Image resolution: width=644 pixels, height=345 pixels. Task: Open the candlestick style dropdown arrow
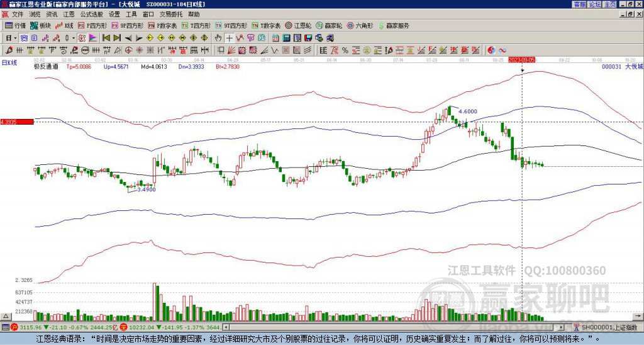(x=74, y=38)
